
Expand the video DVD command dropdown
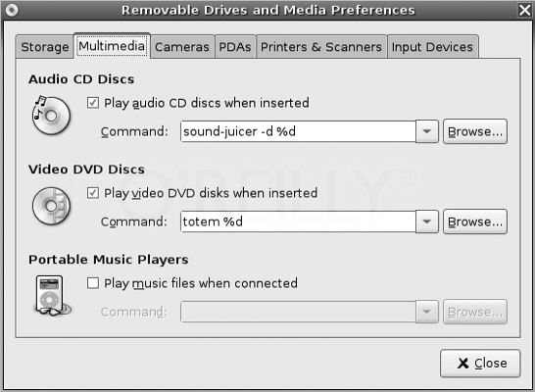click(427, 221)
